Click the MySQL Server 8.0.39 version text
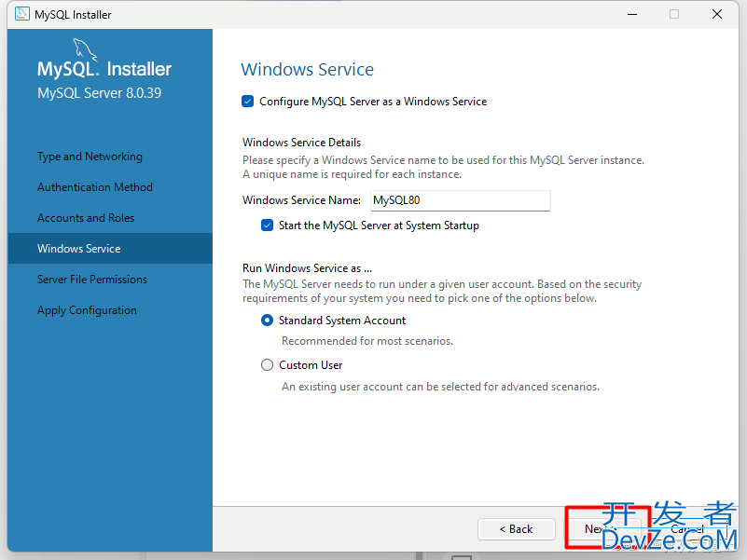 (99, 93)
